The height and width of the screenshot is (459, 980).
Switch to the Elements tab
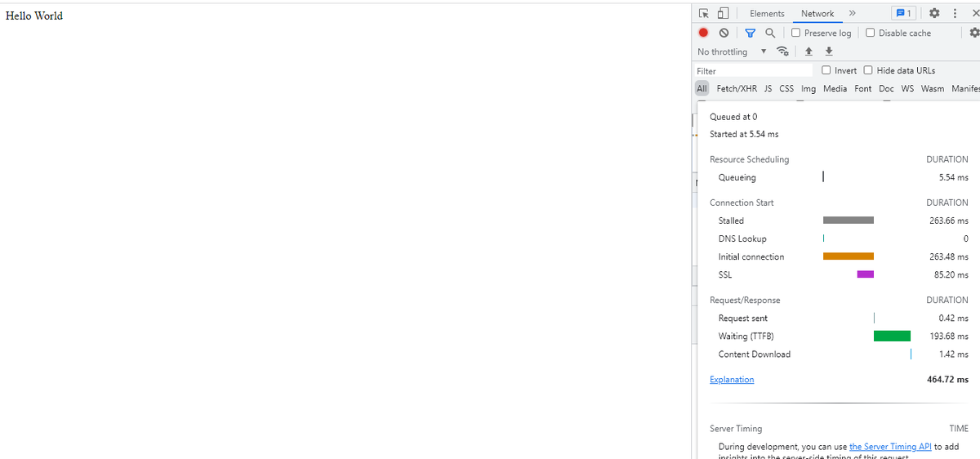point(767,13)
